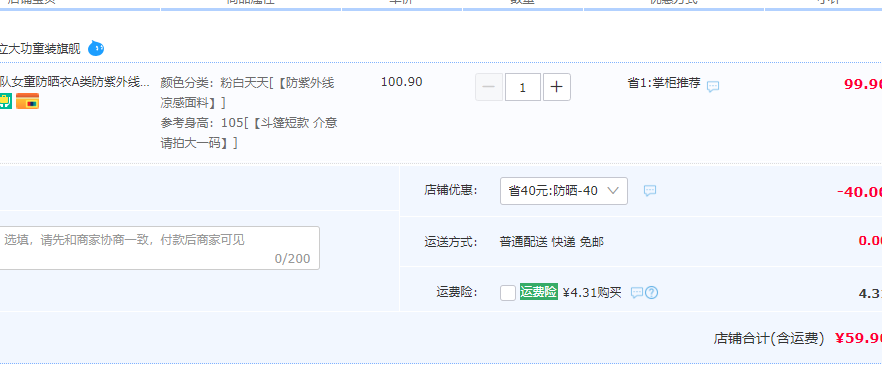Click the orange credit card icon under the product title
Screen dimensions: 882x375
point(28,101)
